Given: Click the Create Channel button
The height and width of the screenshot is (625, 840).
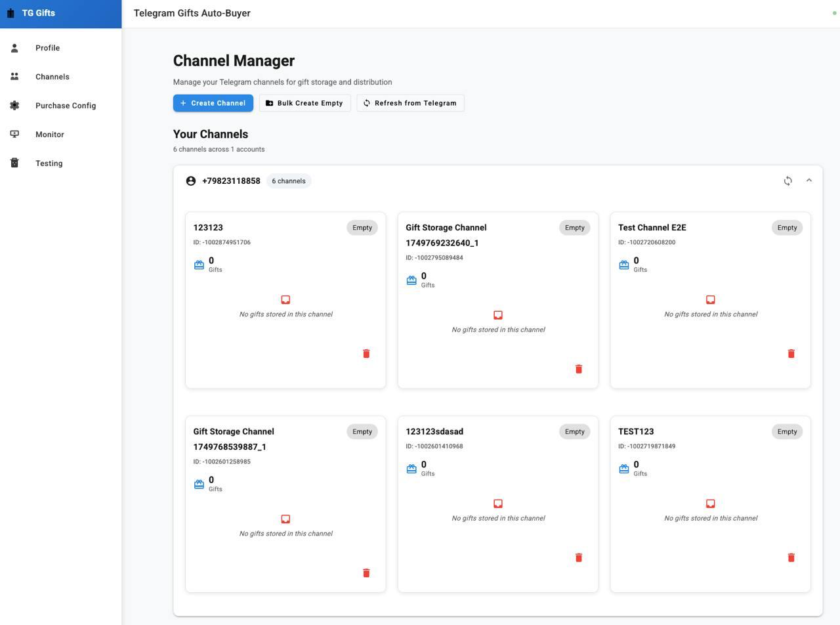Looking at the screenshot, I should [213, 103].
